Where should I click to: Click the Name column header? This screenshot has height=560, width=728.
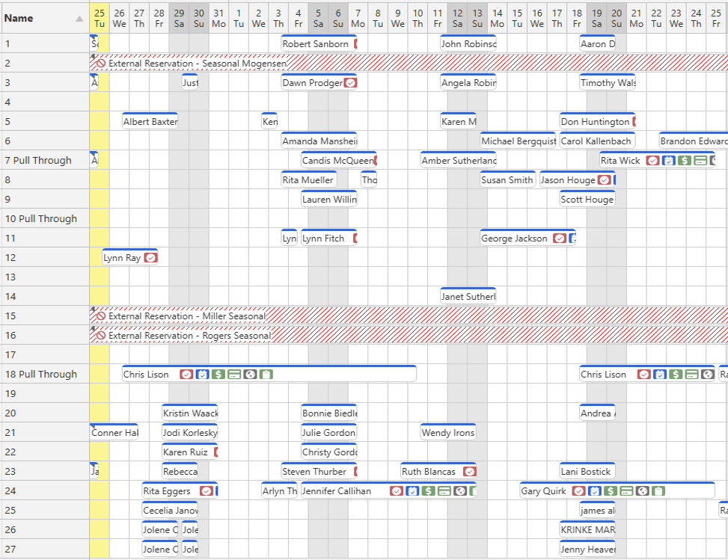tap(45, 18)
